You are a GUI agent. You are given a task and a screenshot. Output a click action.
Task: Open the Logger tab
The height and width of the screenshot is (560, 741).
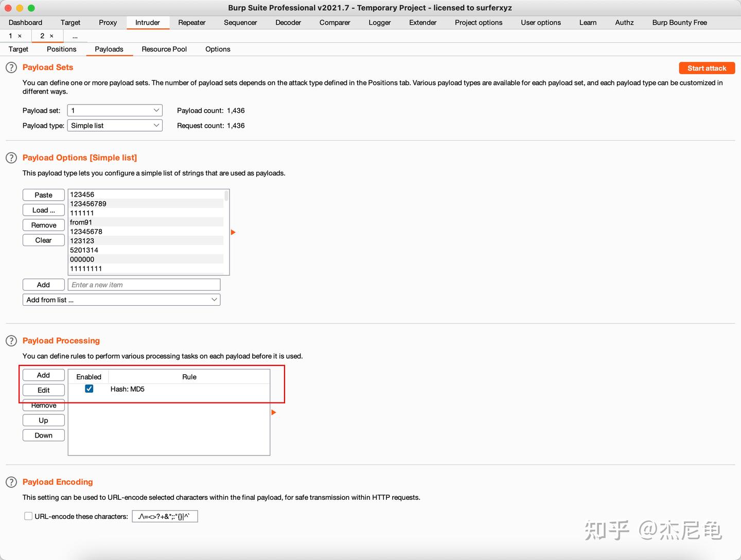380,23
